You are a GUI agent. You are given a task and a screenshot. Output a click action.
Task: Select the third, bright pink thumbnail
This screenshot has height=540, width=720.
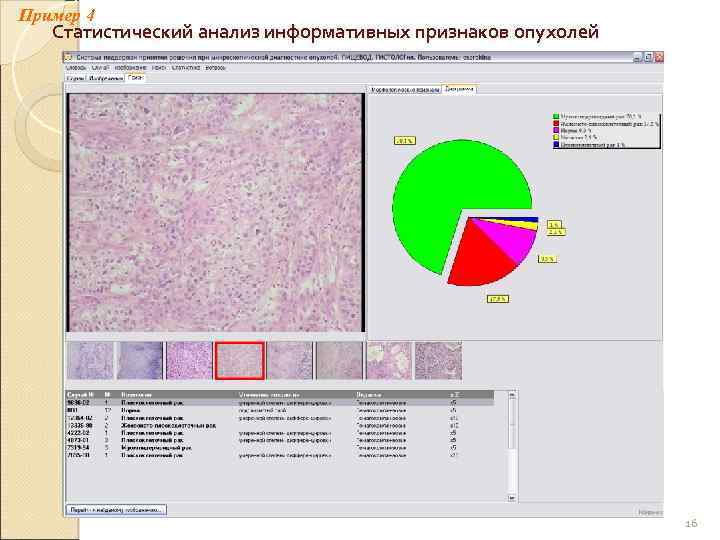pos(189,360)
